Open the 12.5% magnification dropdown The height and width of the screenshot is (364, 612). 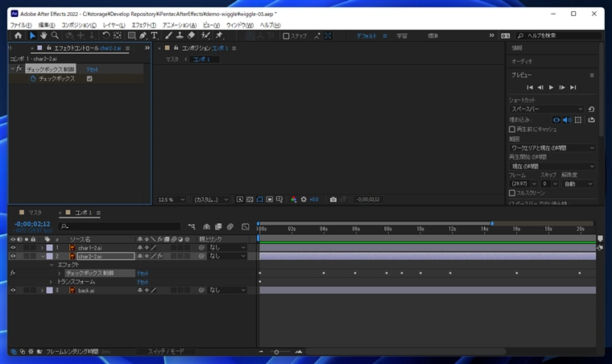[171, 200]
